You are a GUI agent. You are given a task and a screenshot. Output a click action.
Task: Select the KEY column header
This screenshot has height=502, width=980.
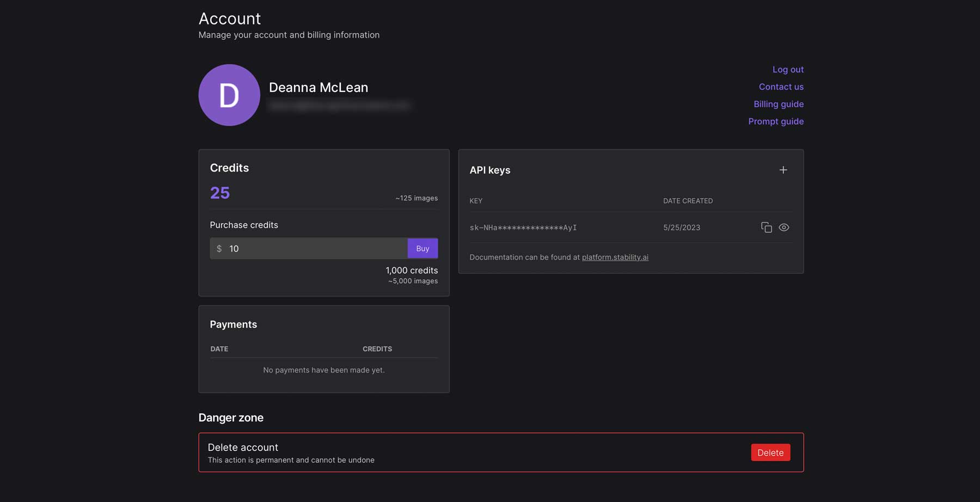(x=476, y=200)
